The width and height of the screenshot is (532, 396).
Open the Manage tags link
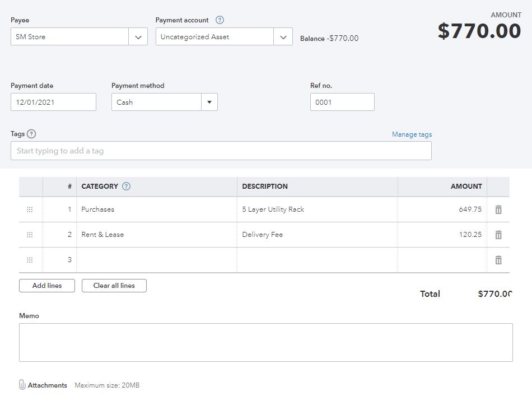coord(412,134)
